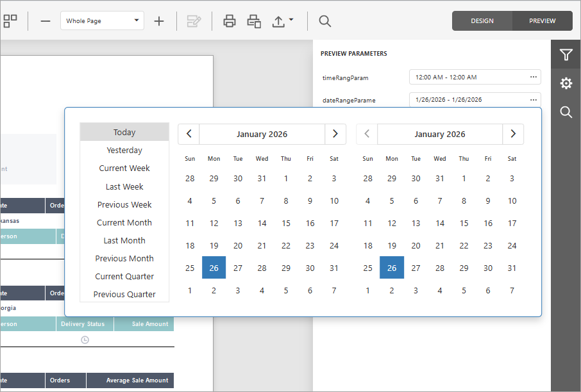Select the Current Week preset
This screenshot has height=392, width=581.
[x=124, y=168]
